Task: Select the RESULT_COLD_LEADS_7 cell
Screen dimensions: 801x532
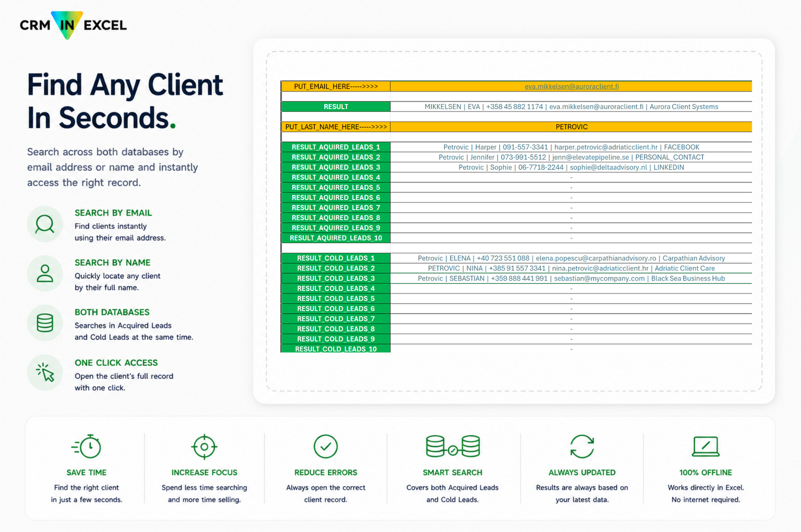Action: coord(336,319)
